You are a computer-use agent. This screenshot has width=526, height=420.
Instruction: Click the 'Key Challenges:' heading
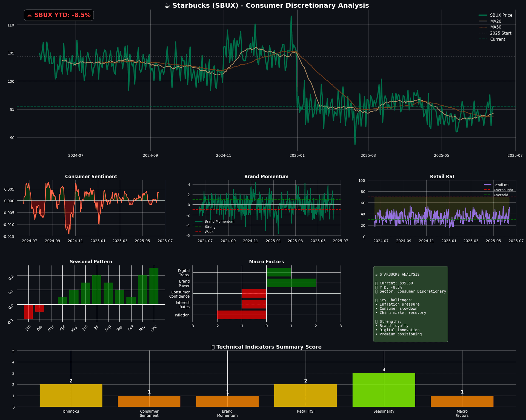[x=394, y=300]
